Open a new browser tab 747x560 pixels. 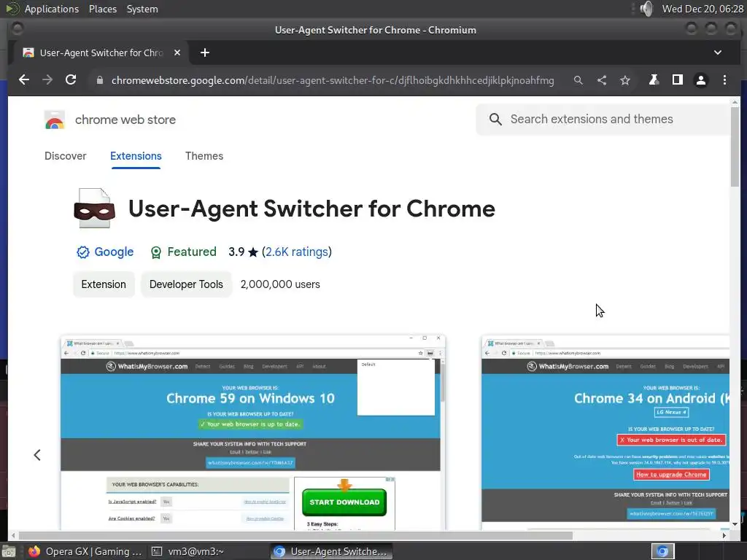pos(205,52)
